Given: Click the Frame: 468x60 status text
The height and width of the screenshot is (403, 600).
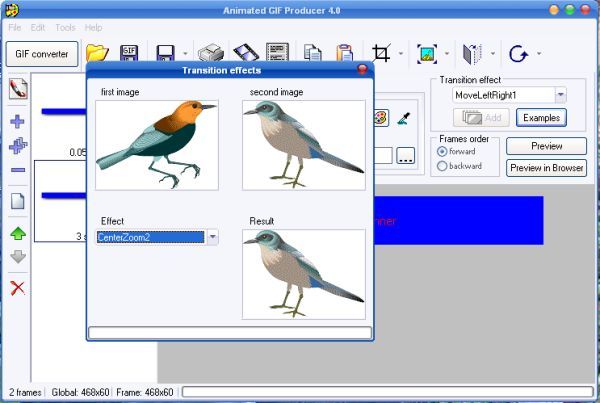Looking at the screenshot, I should [145, 392].
